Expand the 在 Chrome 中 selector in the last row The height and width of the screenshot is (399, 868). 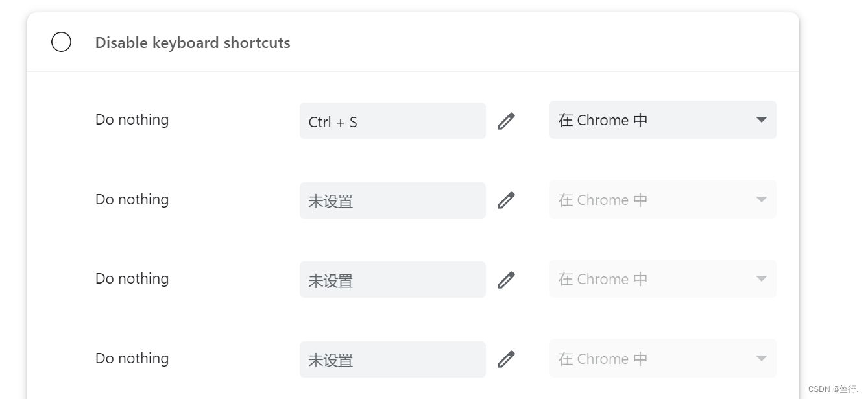pos(662,358)
